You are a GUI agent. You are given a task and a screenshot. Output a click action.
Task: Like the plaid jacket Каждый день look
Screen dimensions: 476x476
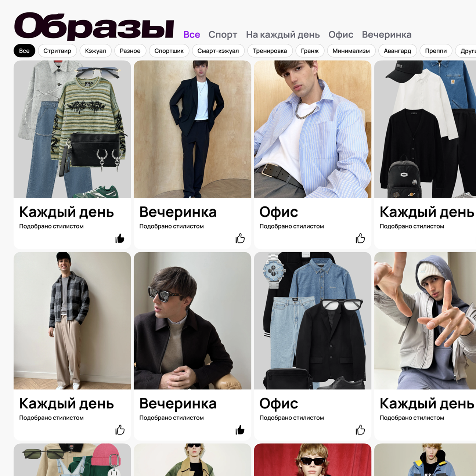[120, 430]
